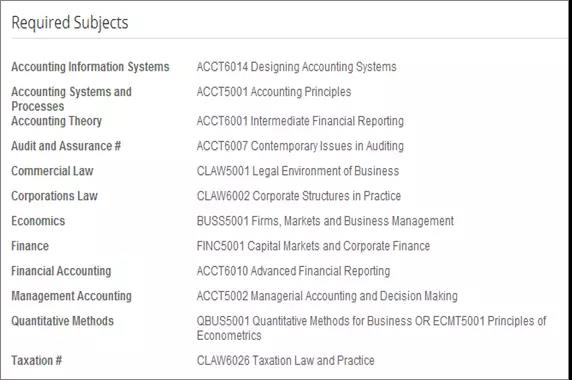Viewport: 572px width, 380px height.
Task: Open ACCT5001 Accounting Principles course
Action: [274, 92]
